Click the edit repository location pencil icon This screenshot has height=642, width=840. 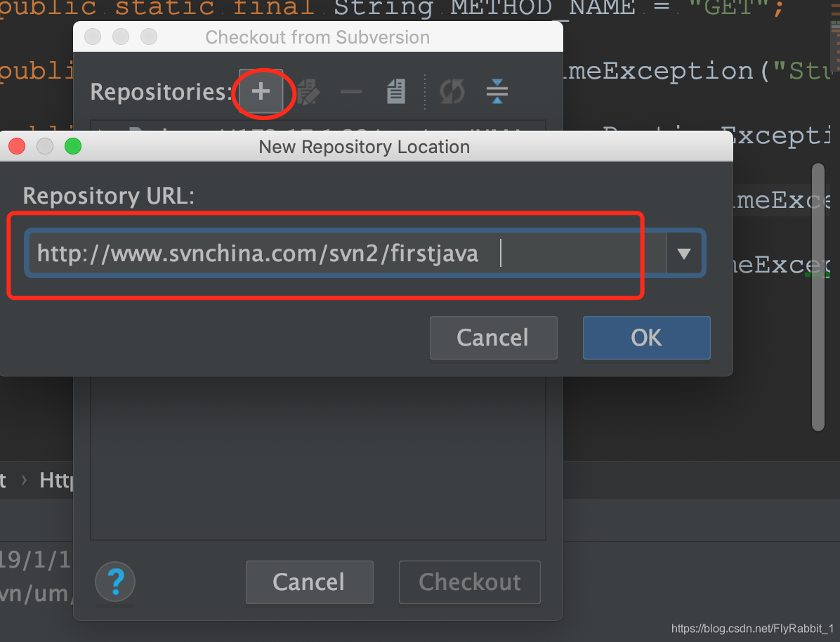pyautogui.click(x=308, y=92)
